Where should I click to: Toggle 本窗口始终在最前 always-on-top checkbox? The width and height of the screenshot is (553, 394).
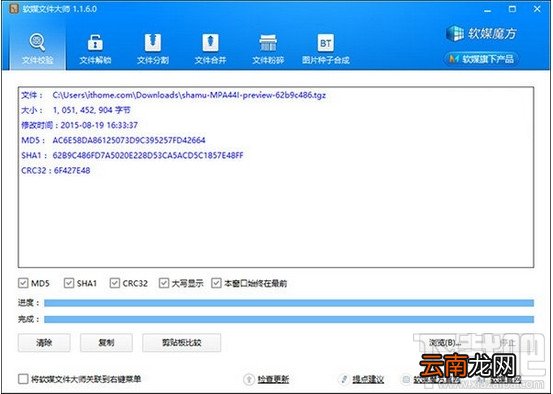click(216, 283)
